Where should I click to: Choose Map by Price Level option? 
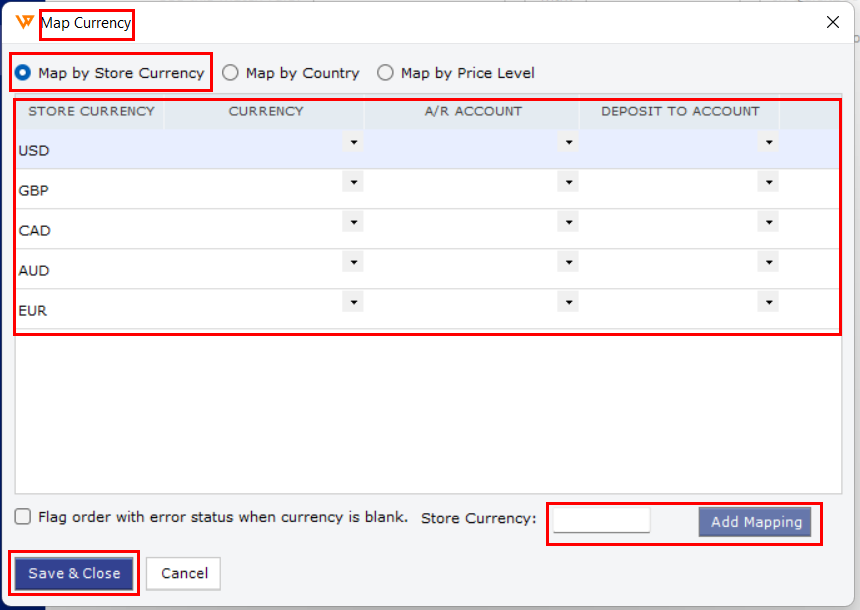[386, 73]
